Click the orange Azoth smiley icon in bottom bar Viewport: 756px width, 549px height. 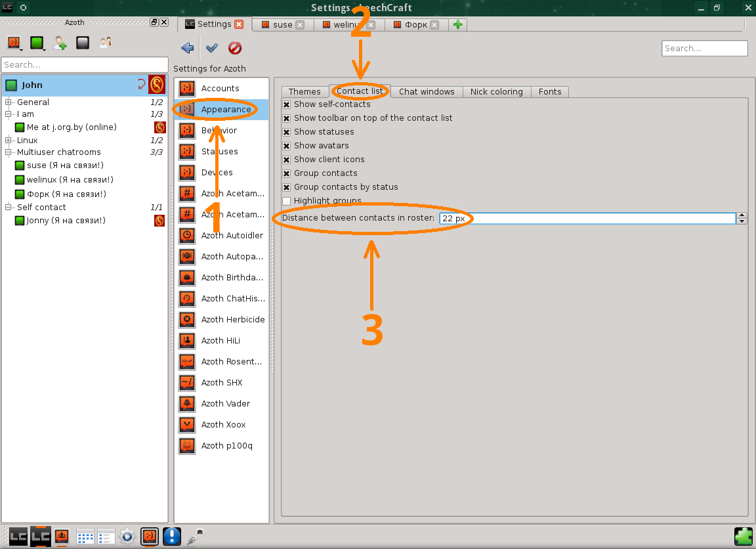150,537
